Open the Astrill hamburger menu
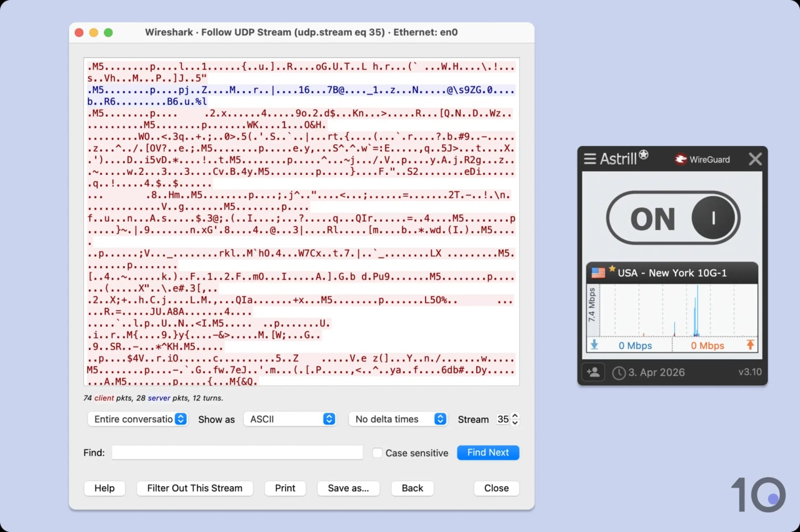800x532 pixels. coord(590,158)
